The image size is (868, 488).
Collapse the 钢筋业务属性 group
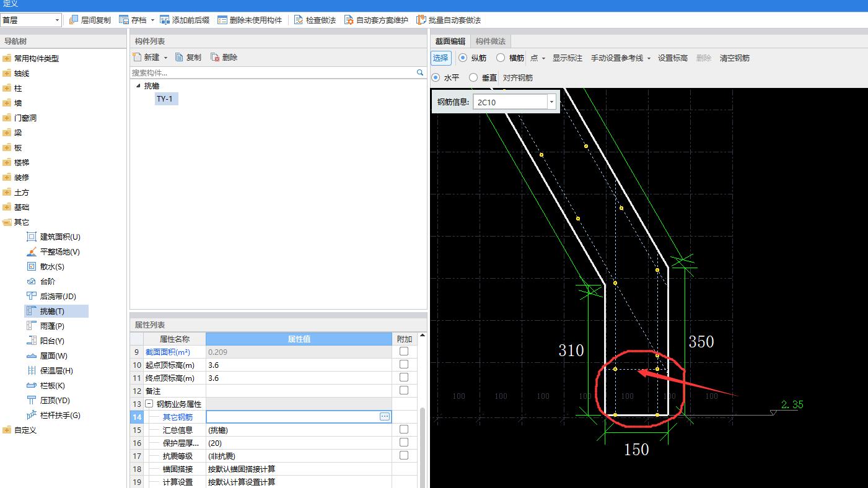(x=149, y=404)
